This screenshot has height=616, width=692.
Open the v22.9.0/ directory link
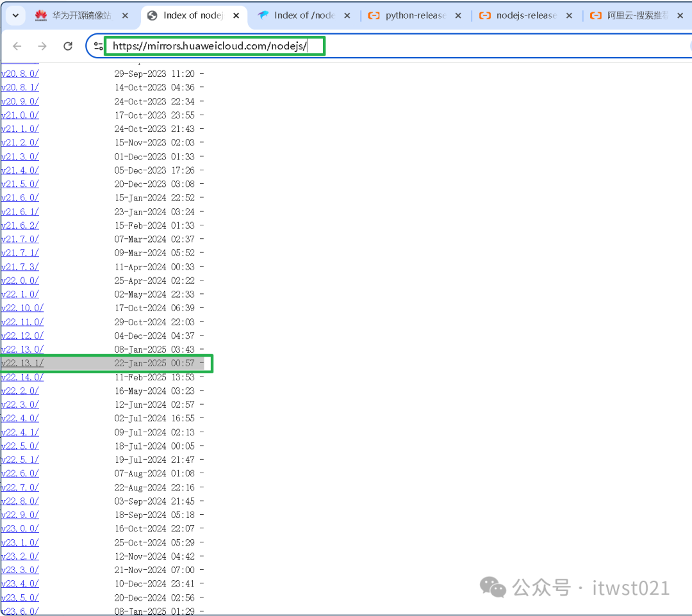click(20, 515)
